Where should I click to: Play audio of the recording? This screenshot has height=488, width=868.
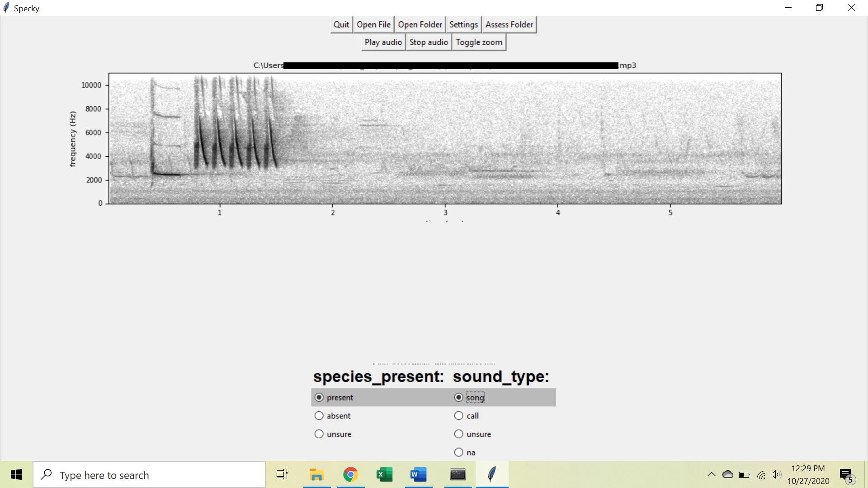pos(383,42)
